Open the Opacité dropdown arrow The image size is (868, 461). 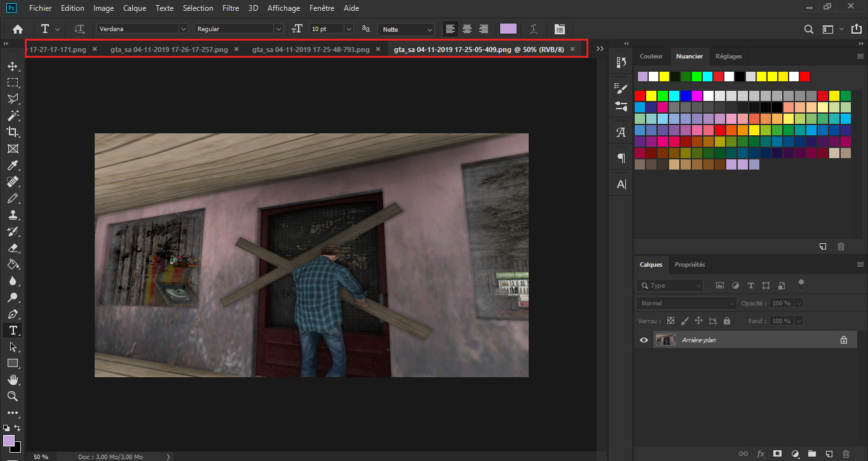(799, 304)
